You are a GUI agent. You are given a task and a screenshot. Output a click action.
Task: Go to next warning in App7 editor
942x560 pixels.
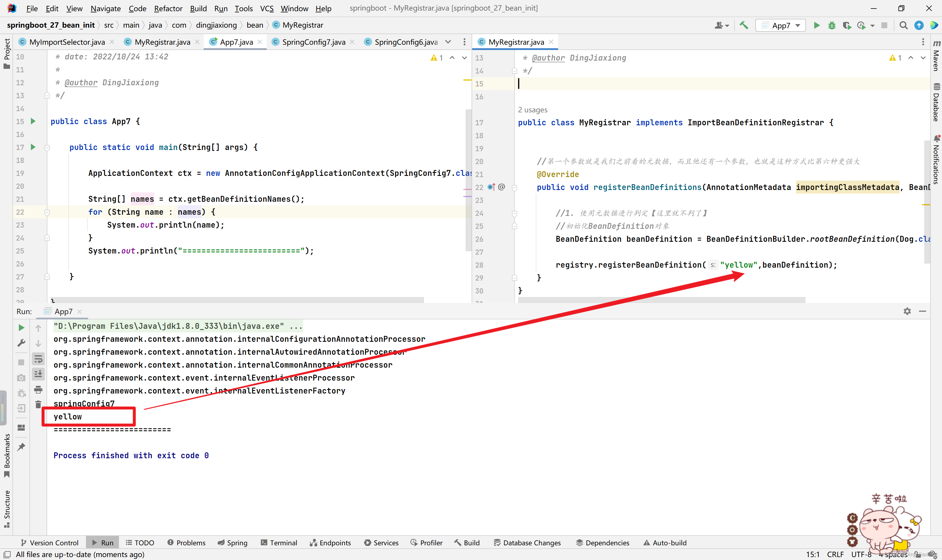[x=465, y=58]
